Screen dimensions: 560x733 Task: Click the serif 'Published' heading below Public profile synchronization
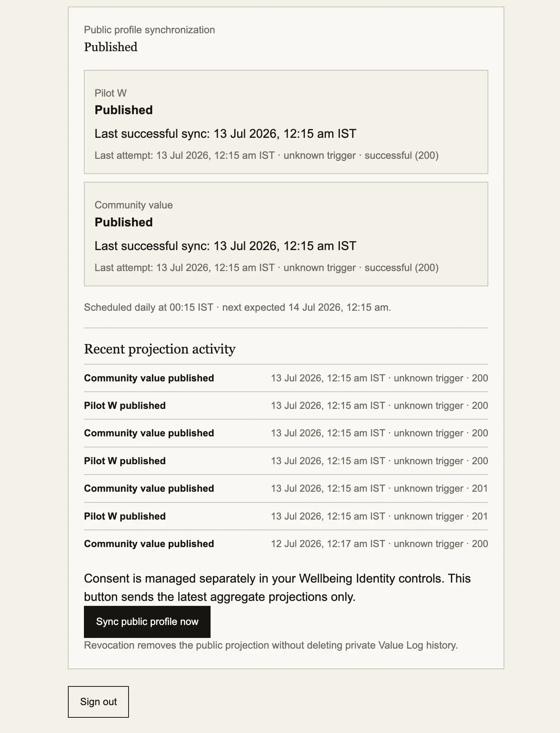pos(111,47)
